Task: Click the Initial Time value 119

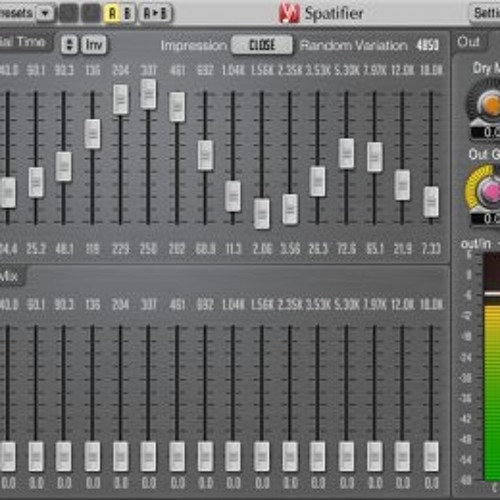Action: tap(92, 249)
